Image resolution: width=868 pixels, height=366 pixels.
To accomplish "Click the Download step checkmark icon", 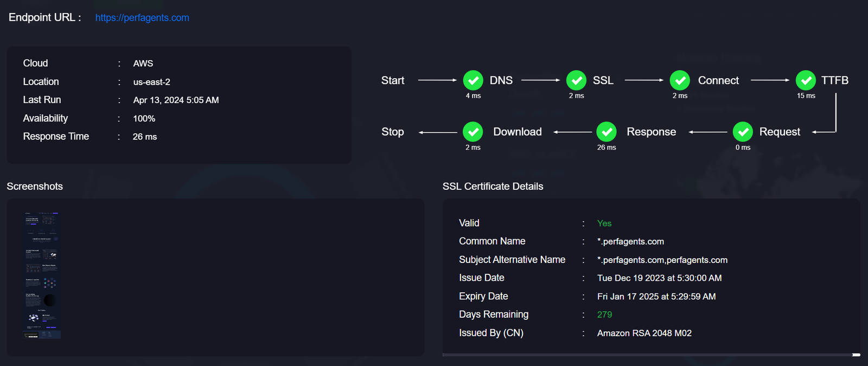I will pyautogui.click(x=473, y=132).
